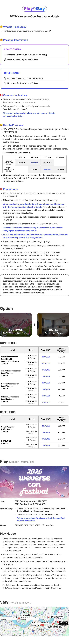Viewport: 69px width, 644px height.
Task: Click the red circle Common Inclusions icon
Action: pyautogui.click(x=1, y=95)
